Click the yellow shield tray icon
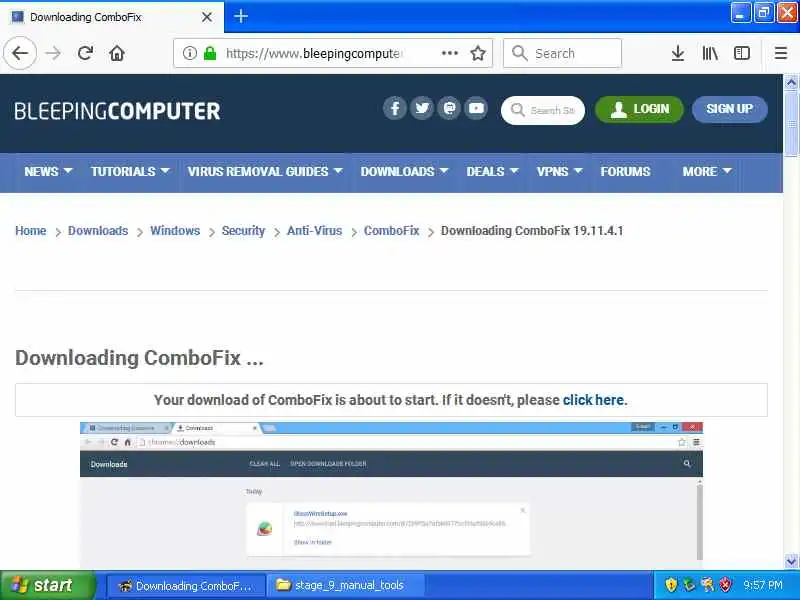Image resolution: width=800 pixels, height=600 pixels. tap(670, 585)
